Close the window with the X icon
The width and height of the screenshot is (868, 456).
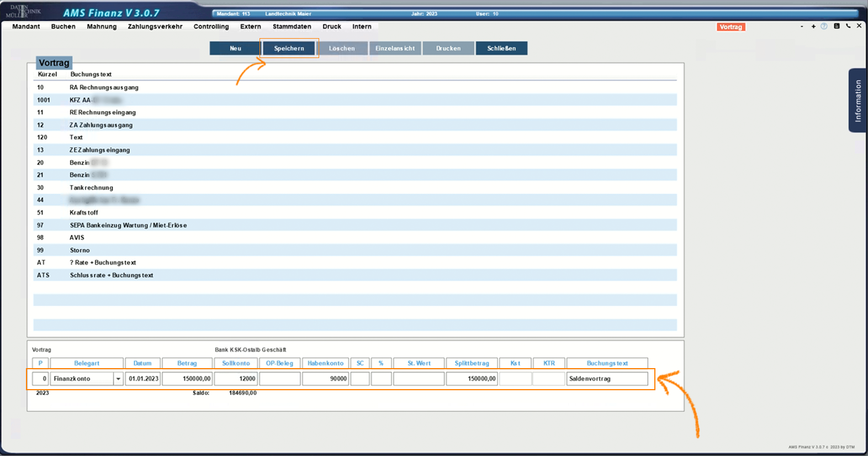(859, 26)
